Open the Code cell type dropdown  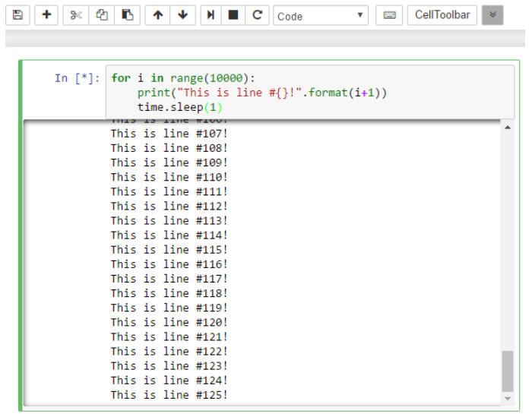[320, 15]
